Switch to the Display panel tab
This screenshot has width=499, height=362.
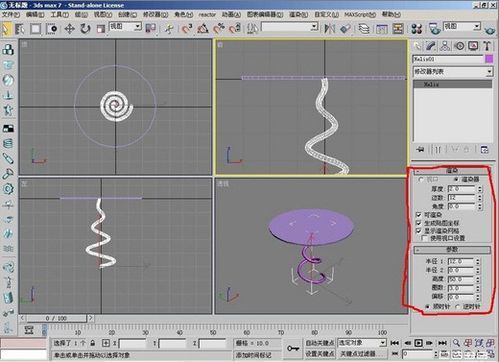(473, 46)
